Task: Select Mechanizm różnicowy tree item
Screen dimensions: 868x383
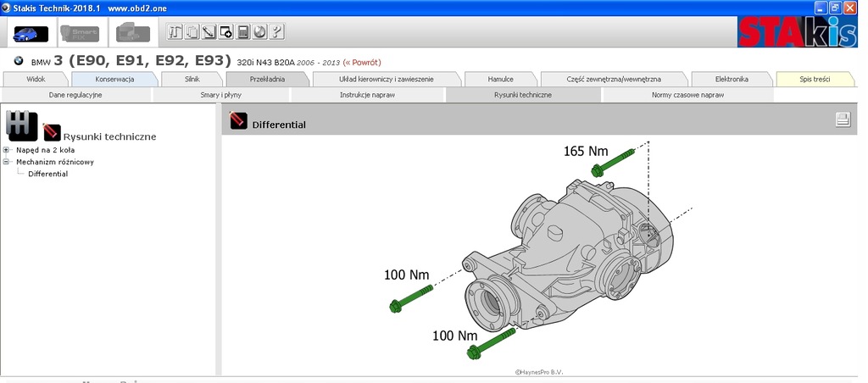Action: [55, 162]
